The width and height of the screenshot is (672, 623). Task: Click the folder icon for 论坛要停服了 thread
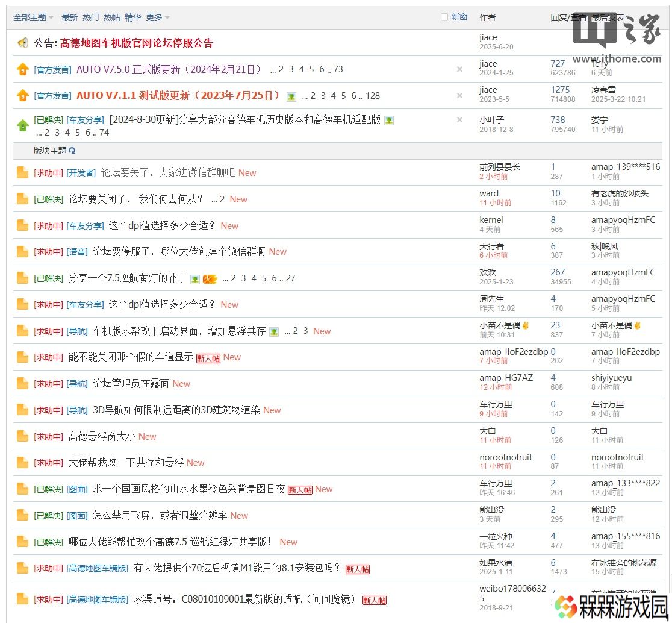tap(22, 252)
